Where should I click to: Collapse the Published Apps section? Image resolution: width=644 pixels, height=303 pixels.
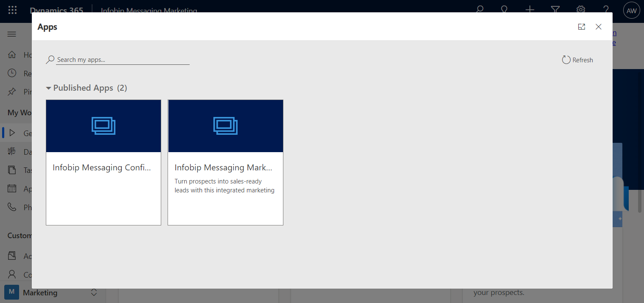click(x=49, y=88)
